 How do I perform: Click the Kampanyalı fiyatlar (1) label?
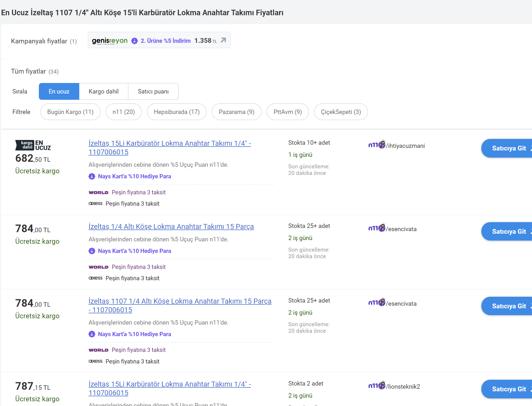coord(44,41)
